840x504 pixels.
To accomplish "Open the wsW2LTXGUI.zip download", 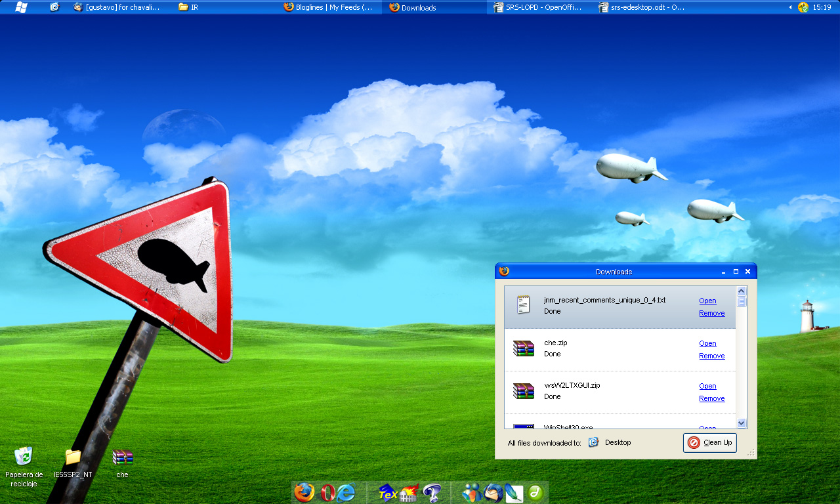I will click(707, 386).
